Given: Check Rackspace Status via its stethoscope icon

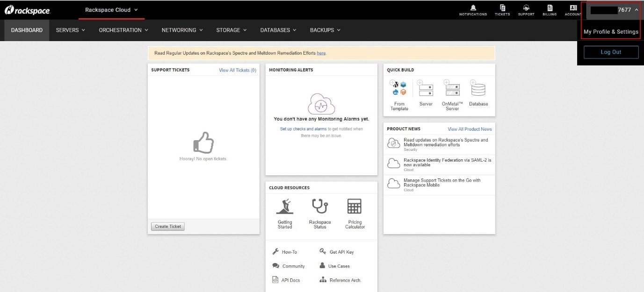Looking at the screenshot, I should pyautogui.click(x=319, y=206).
